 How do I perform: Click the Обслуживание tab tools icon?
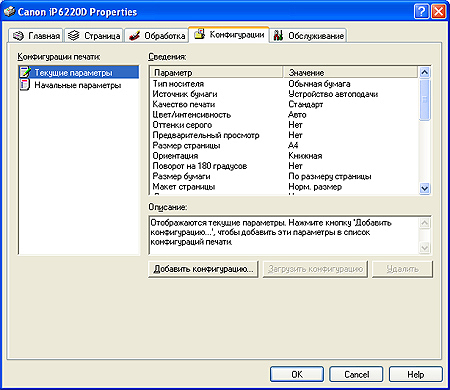point(278,35)
